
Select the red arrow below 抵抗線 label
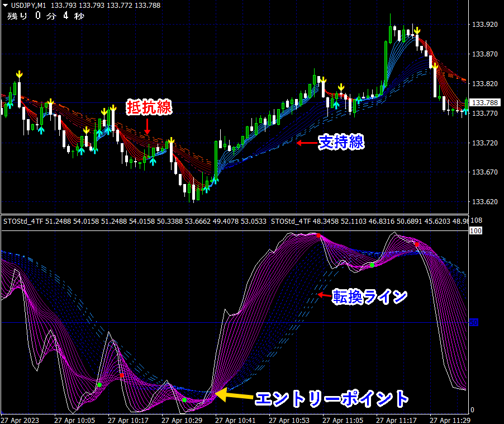pos(147,125)
